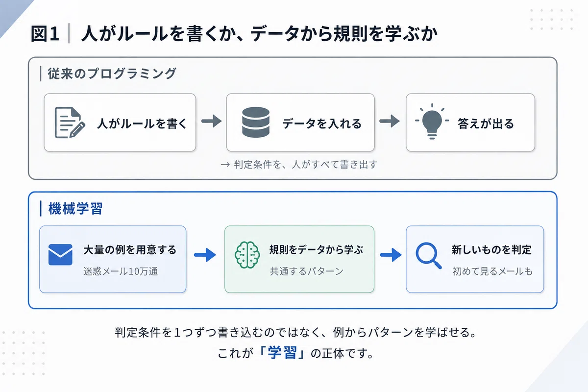Click the 機械学習 section heading
This screenshot has width=588, height=392.
pos(75,208)
